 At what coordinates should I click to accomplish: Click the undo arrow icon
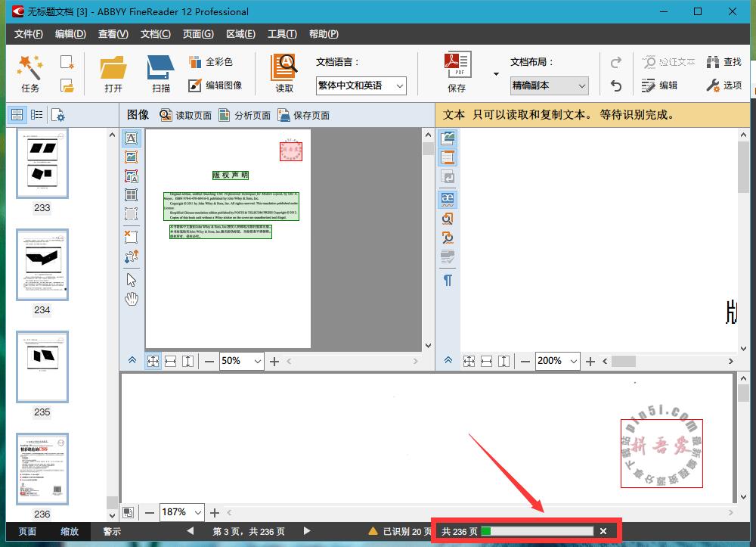(x=615, y=85)
